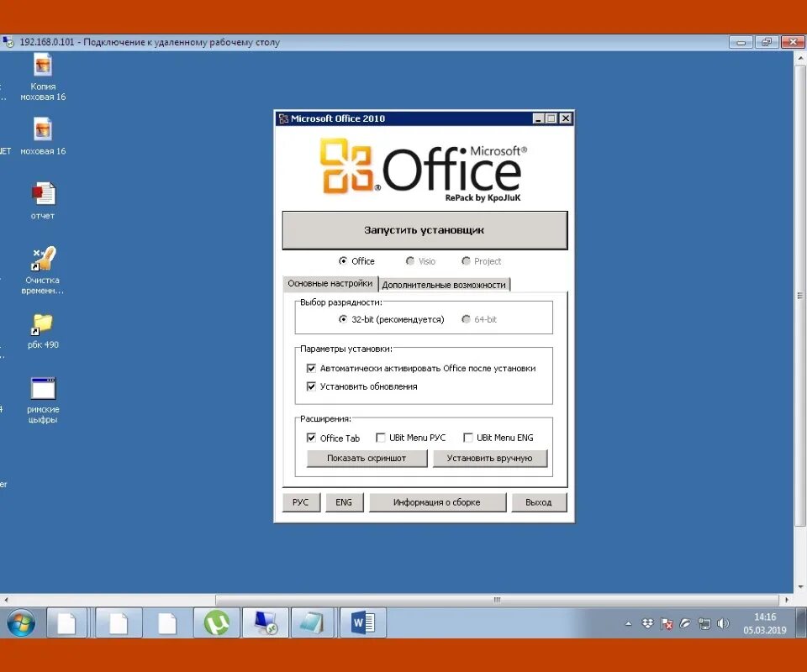
Task: Click the vertical scrollbar up arrow
Action: pos(800,59)
